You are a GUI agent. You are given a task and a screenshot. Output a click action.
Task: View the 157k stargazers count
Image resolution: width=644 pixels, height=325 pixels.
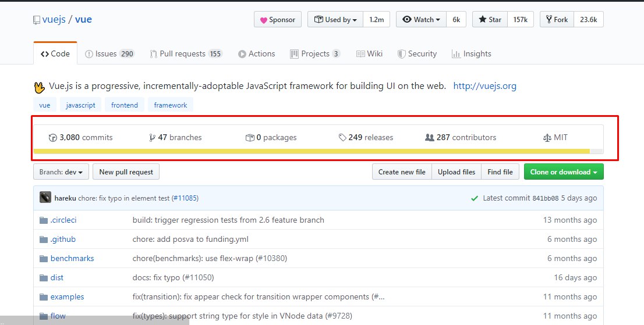click(x=521, y=20)
